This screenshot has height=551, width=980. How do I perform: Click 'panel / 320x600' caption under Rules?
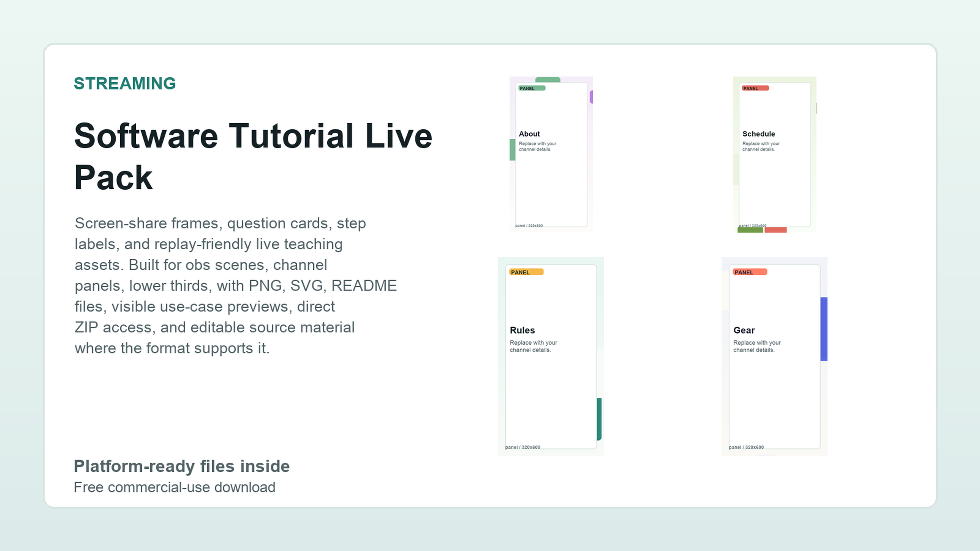pyautogui.click(x=523, y=447)
